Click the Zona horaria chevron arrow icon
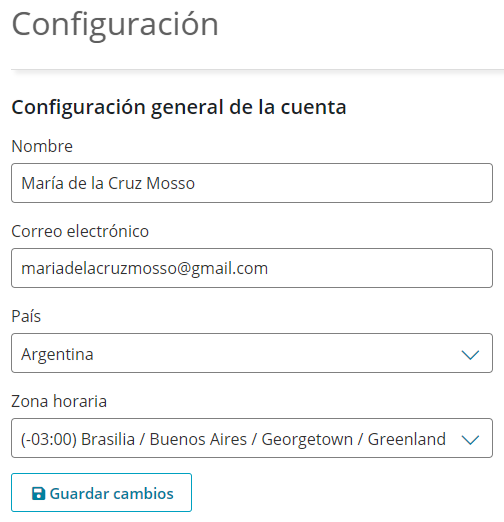The width and height of the screenshot is (504, 522). pos(470,440)
